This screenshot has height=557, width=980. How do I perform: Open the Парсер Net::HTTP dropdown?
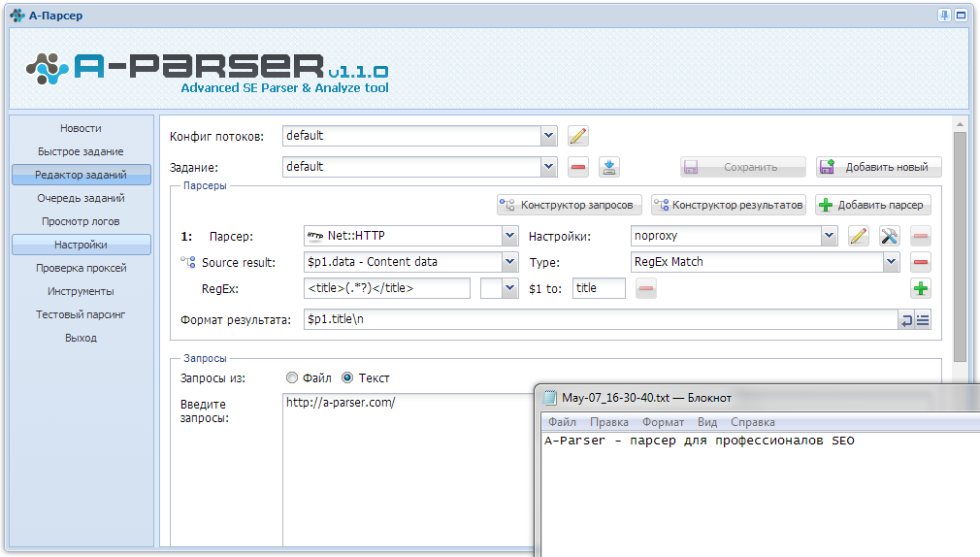510,236
